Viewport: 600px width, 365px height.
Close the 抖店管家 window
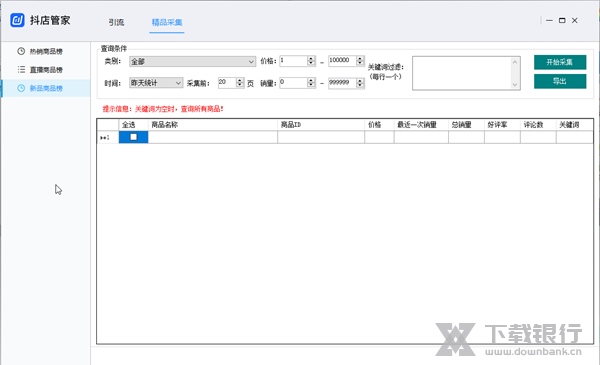pos(575,20)
